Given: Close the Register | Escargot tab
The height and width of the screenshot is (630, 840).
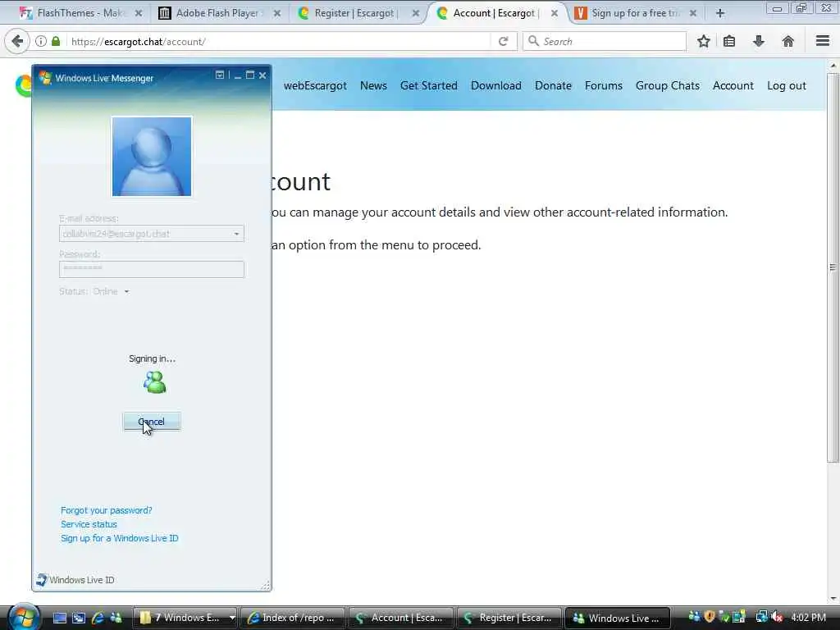Looking at the screenshot, I should pos(415,13).
